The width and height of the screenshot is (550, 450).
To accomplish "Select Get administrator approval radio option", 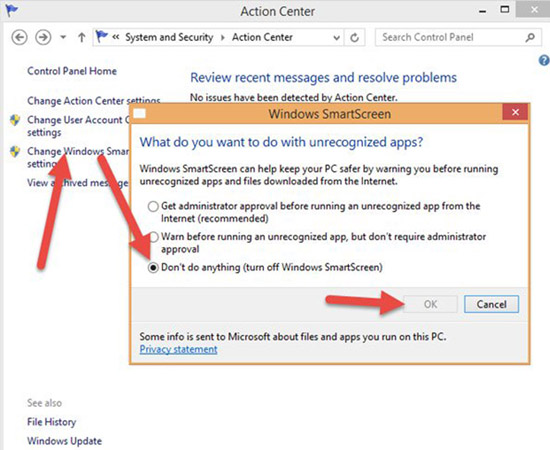I will (153, 206).
